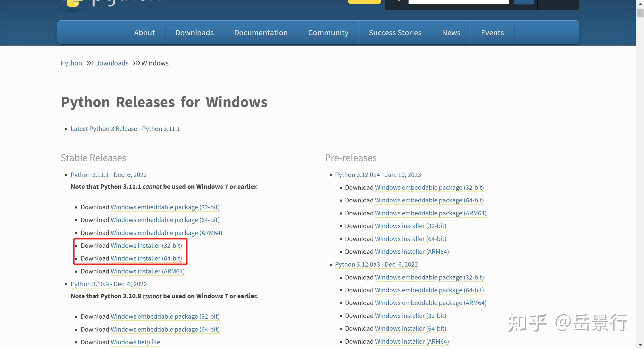
Task: Open the Events menu
Action: [x=492, y=32]
